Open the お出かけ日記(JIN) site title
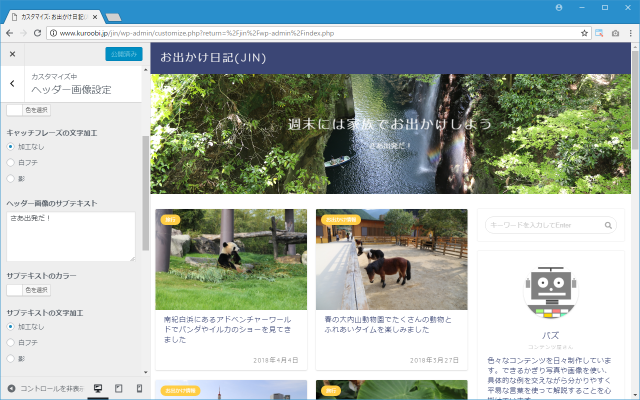Viewport: 640px width, 400px height. pos(213,58)
